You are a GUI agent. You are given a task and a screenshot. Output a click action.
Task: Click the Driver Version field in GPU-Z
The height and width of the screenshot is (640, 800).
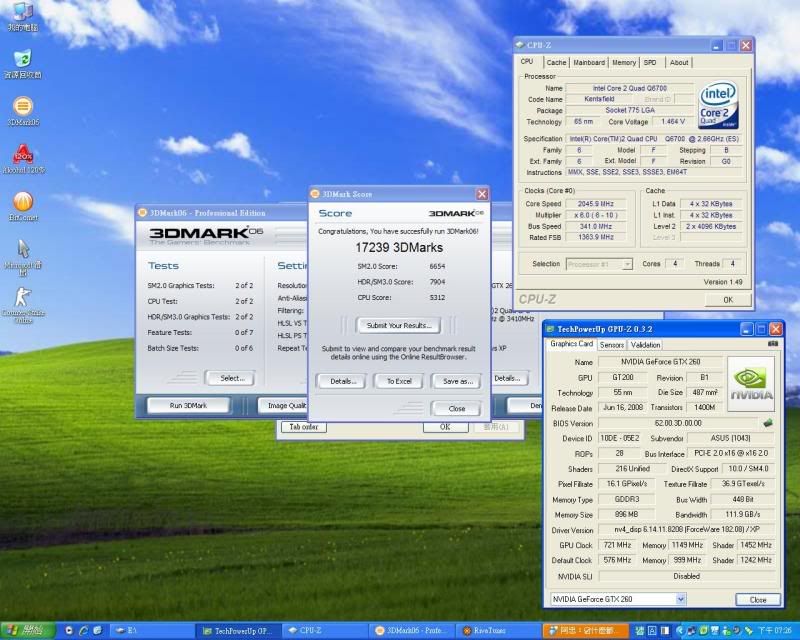click(x=686, y=530)
